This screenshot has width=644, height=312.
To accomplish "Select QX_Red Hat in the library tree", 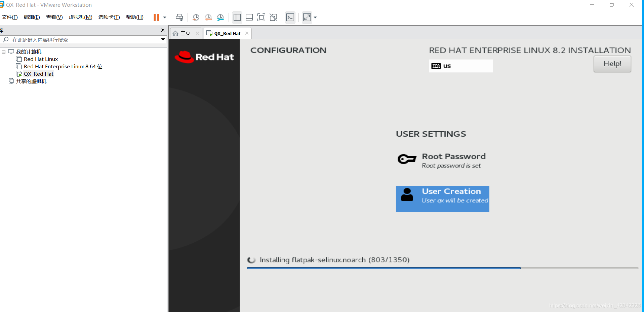I will click(39, 74).
